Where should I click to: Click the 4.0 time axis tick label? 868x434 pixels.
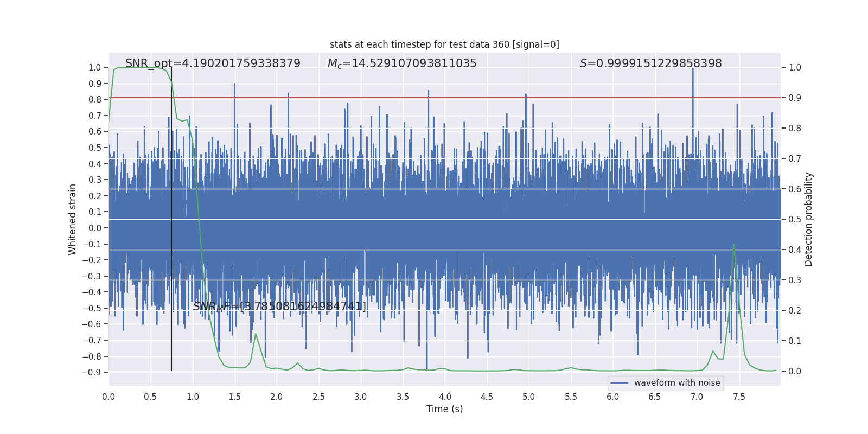pos(445,397)
